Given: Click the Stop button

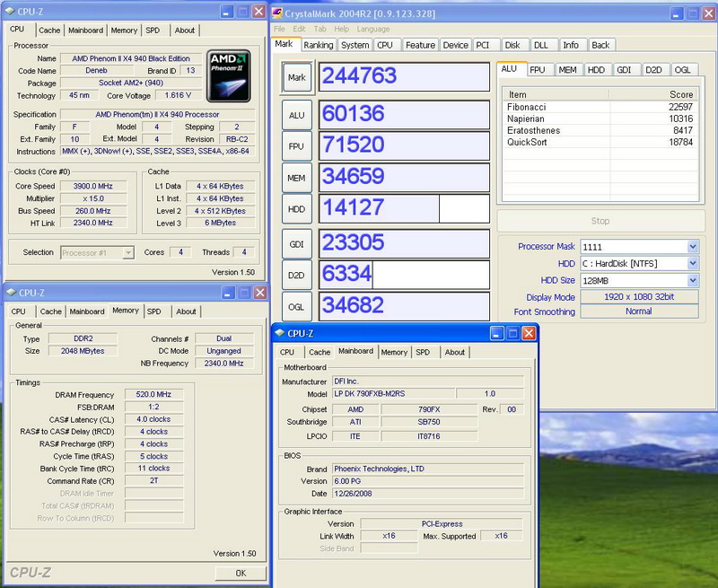Looking at the screenshot, I should click(x=600, y=221).
